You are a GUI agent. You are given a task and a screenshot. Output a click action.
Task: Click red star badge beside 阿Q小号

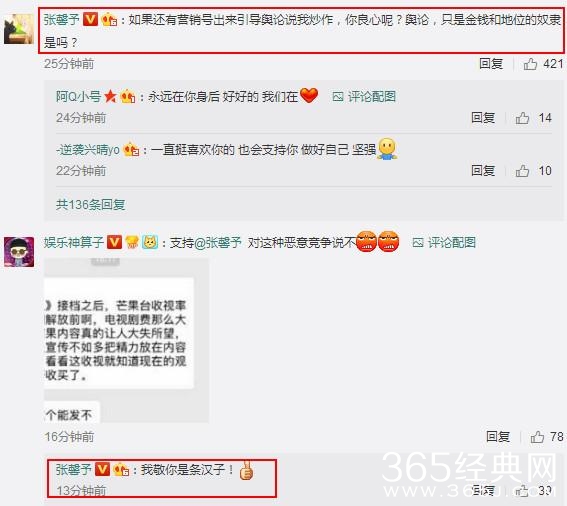[110, 96]
